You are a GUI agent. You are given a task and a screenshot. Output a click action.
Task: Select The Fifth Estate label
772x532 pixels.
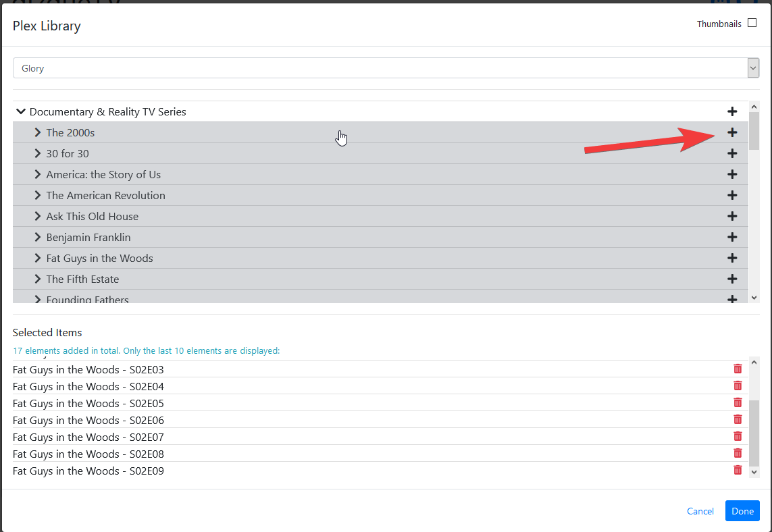pos(82,279)
